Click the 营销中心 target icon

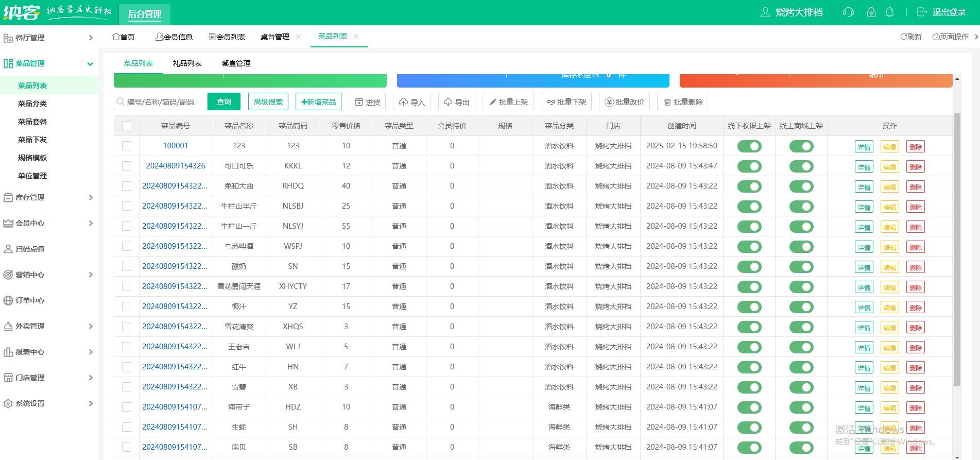coord(8,275)
